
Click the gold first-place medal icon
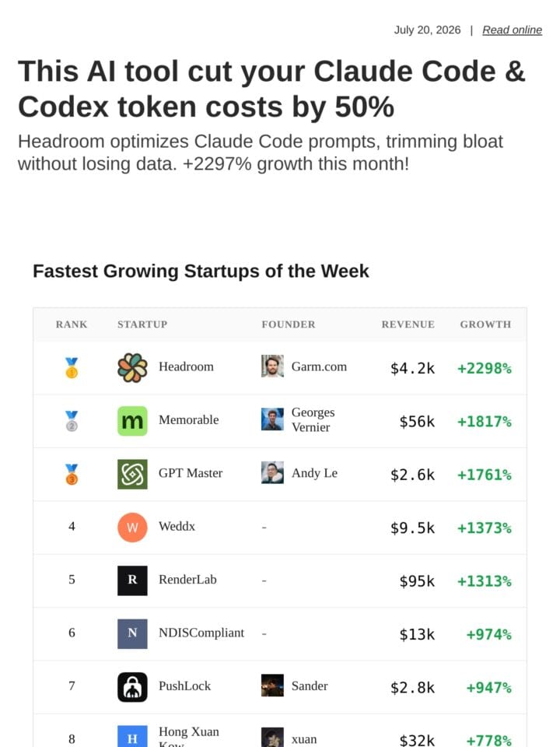[72, 368]
